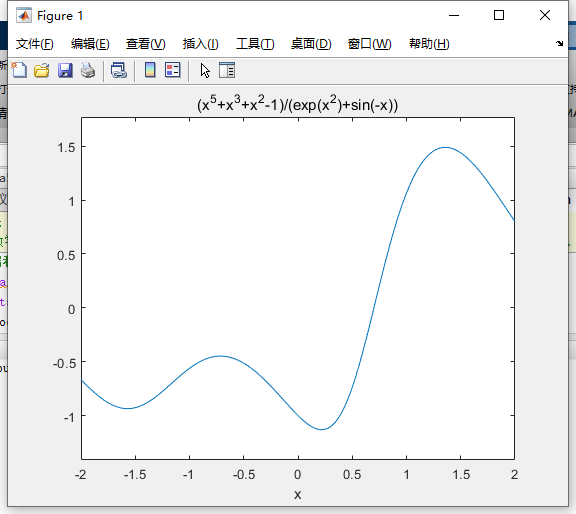This screenshot has width=576, height=514.
Task: Click the MATLAB logo in title bar
Action: [x=24, y=15]
